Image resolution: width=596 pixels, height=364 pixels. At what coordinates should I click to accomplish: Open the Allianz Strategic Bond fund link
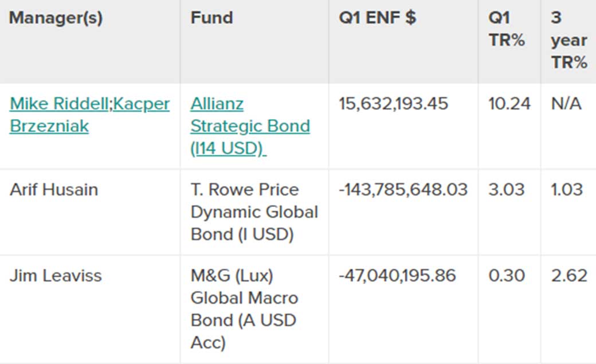[x=250, y=126]
